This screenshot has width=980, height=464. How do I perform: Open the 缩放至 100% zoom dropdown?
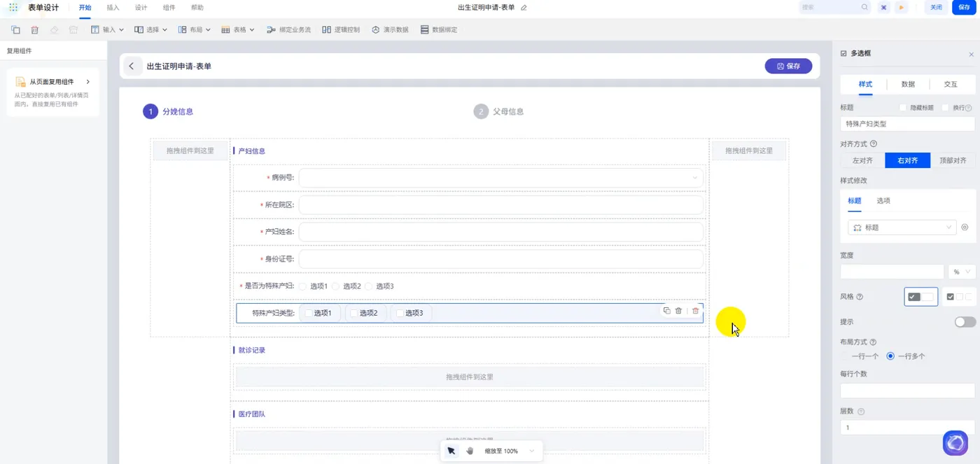point(510,451)
